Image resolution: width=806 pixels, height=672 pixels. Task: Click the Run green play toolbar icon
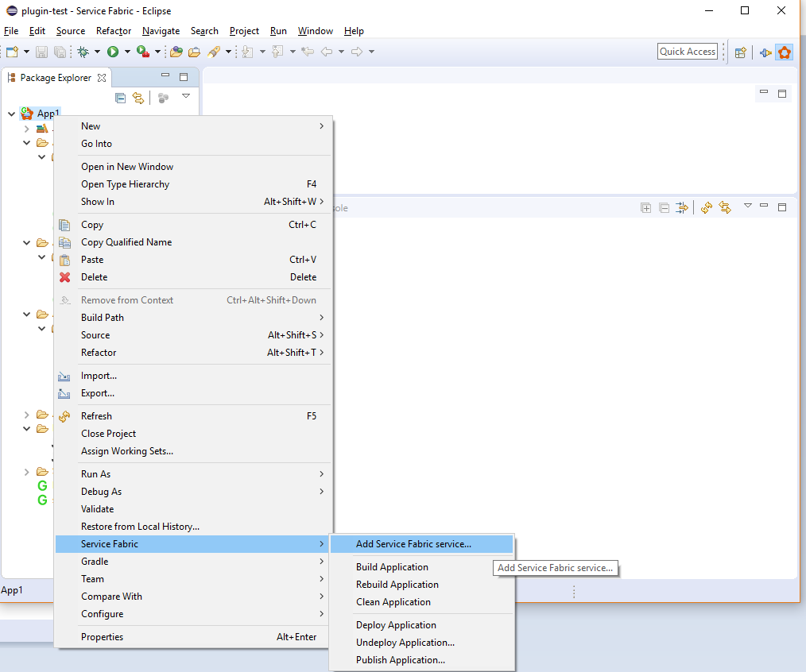[x=113, y=52]
